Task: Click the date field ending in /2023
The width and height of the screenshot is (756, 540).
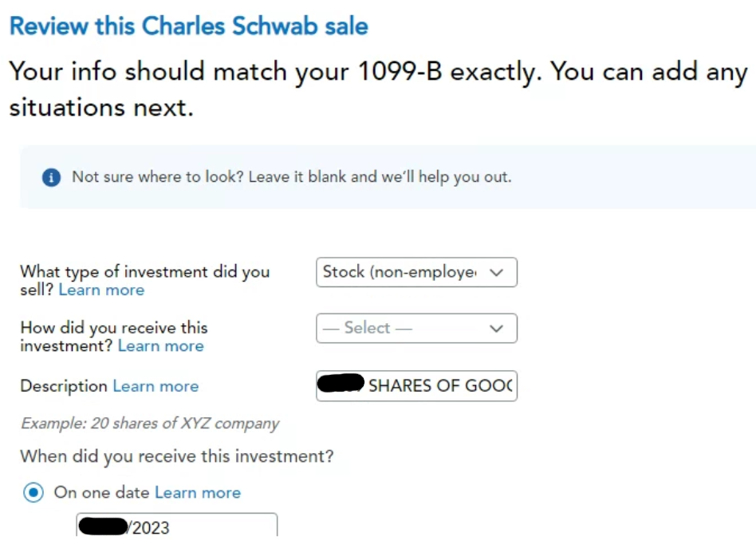Action: click(177, 526)
